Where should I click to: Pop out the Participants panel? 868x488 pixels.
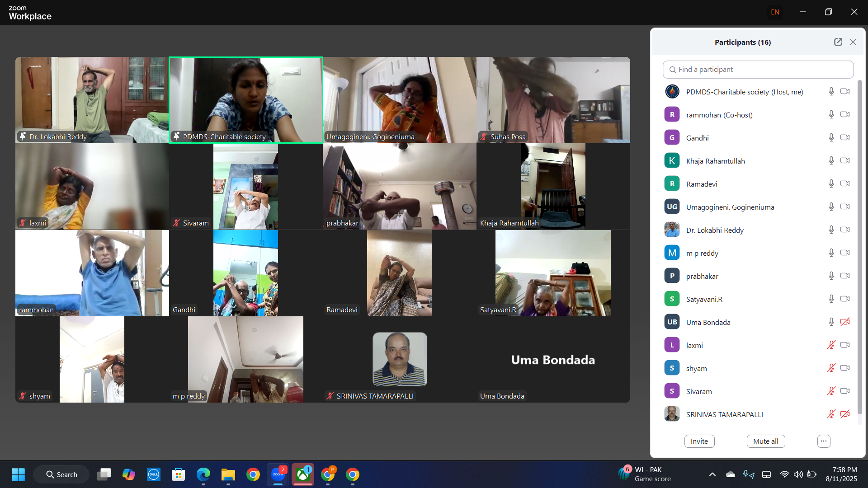coord(838,42)
